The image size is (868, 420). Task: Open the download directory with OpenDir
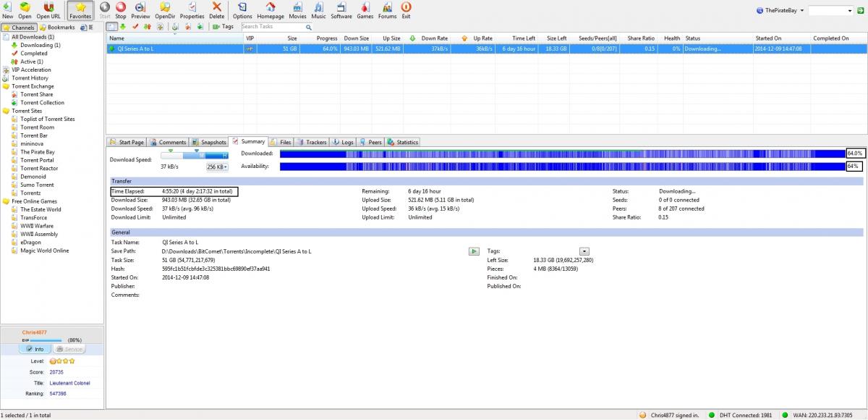[x=165, y=10]
